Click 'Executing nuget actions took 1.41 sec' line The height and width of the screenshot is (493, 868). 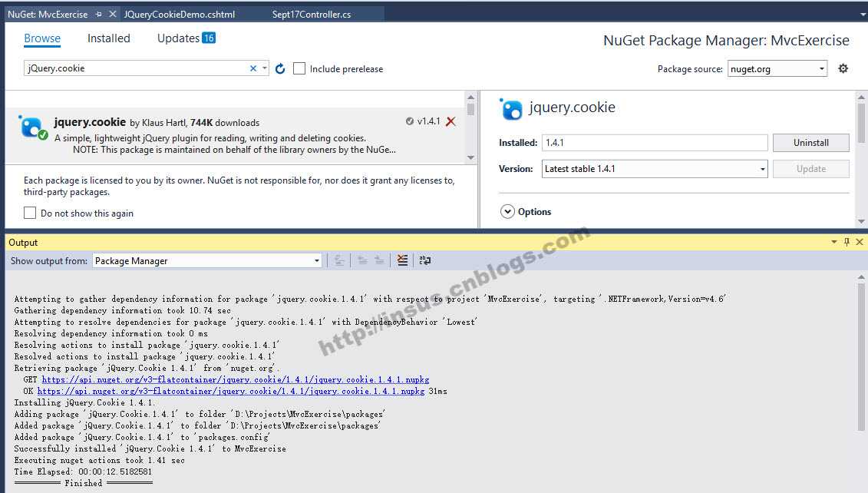pyautogui.click(x=100, y=460)
